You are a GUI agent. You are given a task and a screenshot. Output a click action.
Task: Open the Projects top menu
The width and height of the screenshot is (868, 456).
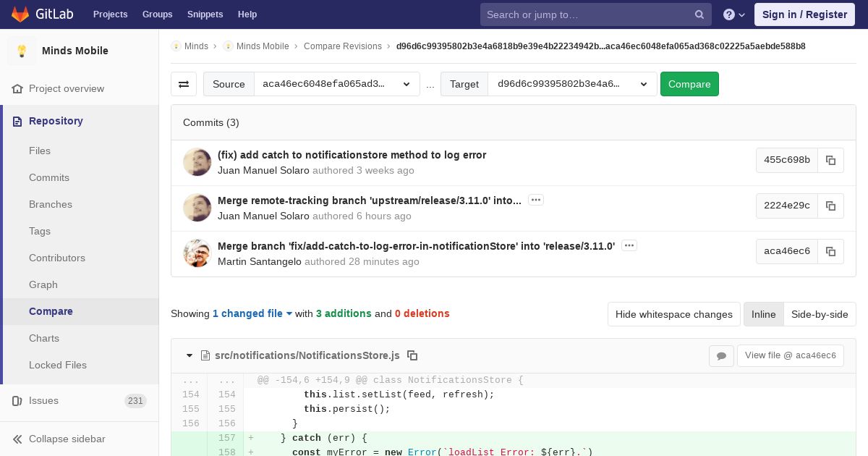[x=110, y=14]
